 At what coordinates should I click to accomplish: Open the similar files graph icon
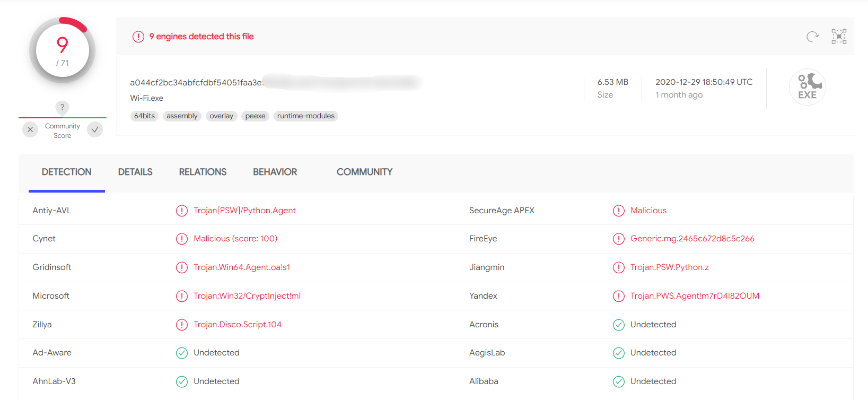[839, 36]
